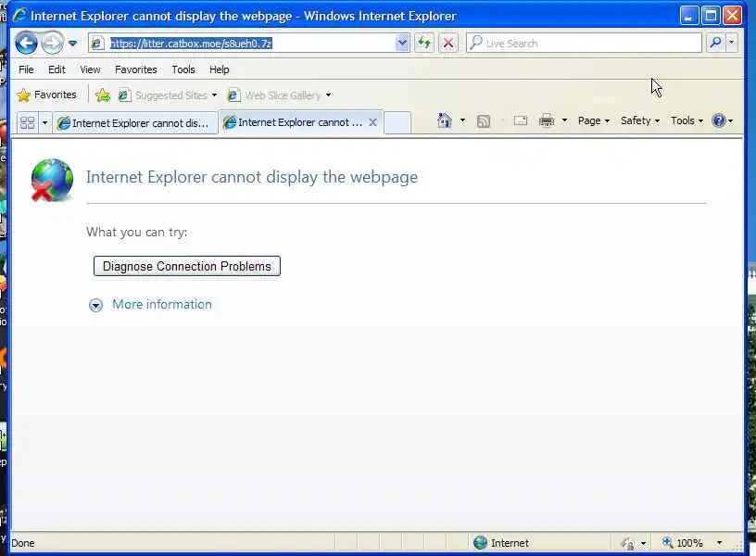The width and height of the screenshot is (756, 556).
Task: Open the Help menu
Action: (219, 69)
